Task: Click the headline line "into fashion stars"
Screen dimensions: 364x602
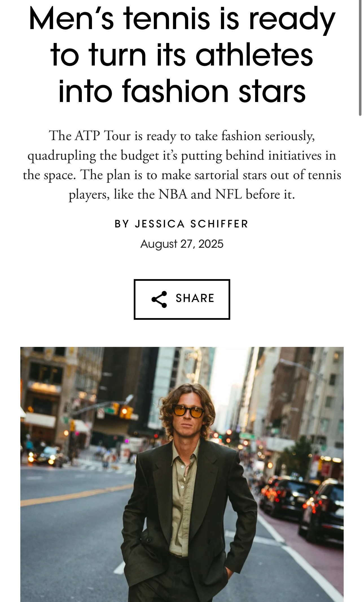Action: (x=182, y=91)
